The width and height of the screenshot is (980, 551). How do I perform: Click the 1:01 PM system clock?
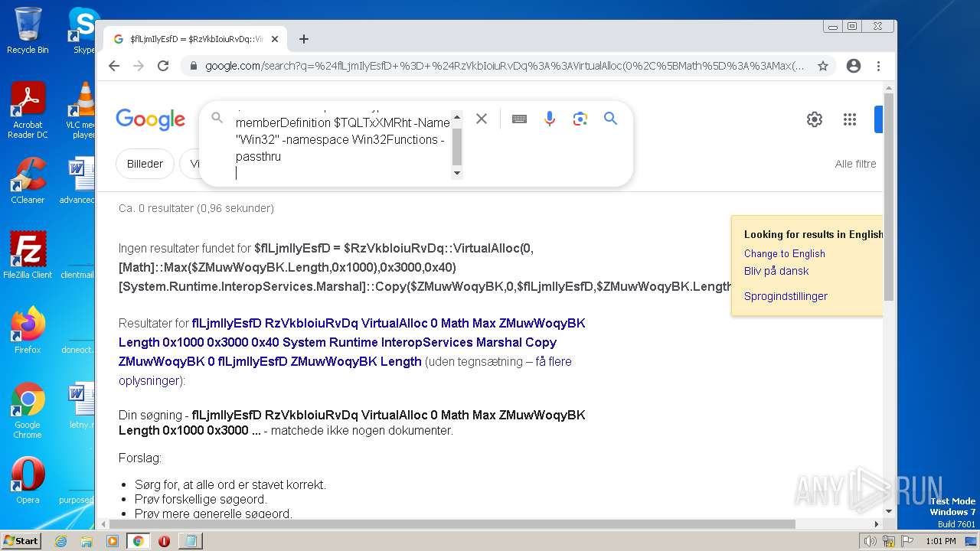pyautogui.click(x=940, y=541)
